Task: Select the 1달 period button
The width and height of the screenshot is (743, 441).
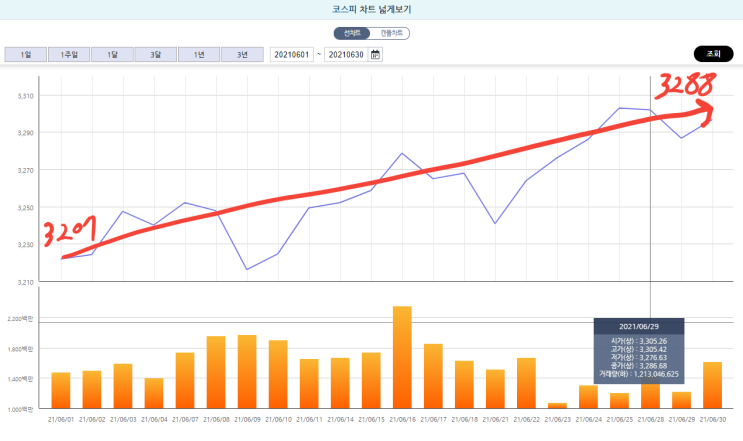Action: (112, 54)
